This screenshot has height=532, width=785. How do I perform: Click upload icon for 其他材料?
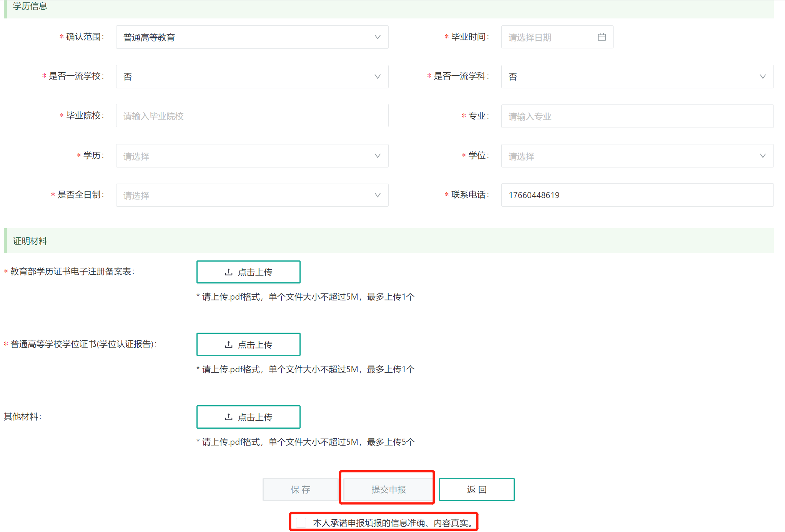(x=229, y=417)
